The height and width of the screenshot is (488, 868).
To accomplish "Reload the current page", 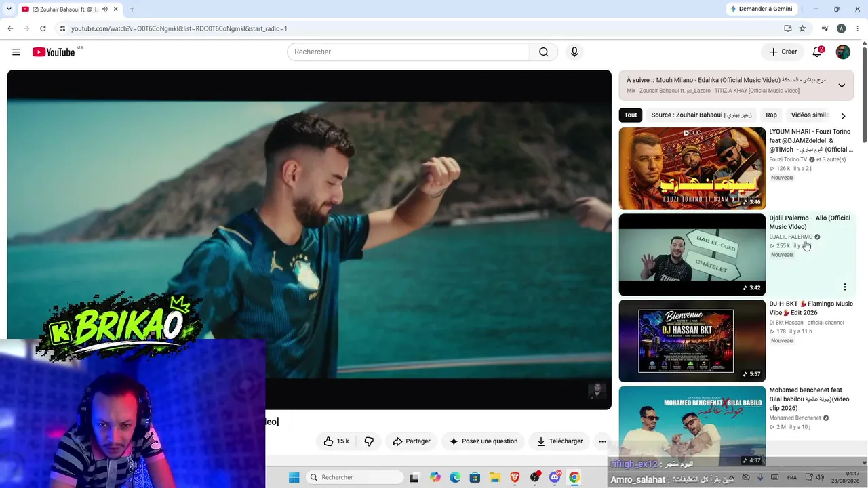I will [x=43, y=28].
